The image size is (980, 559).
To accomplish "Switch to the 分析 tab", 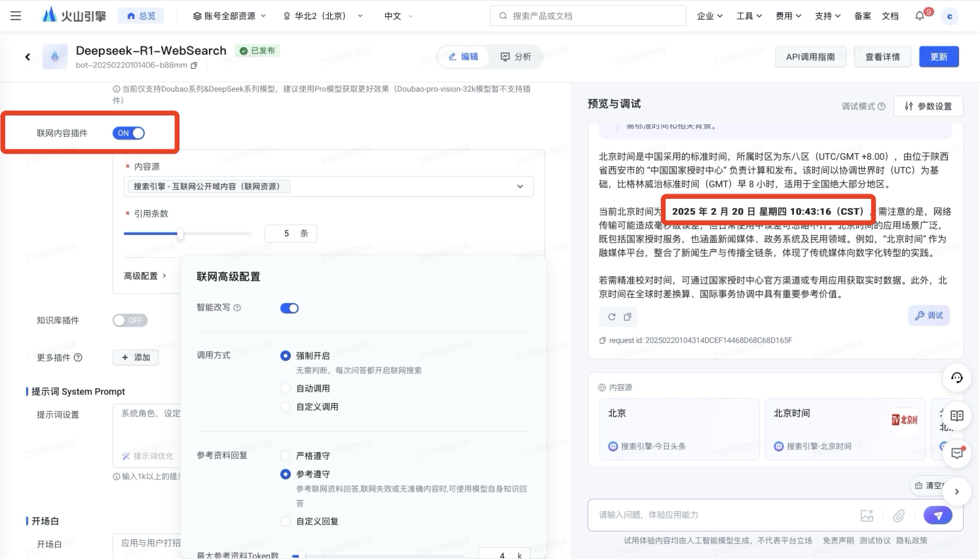I will (516, 57).
